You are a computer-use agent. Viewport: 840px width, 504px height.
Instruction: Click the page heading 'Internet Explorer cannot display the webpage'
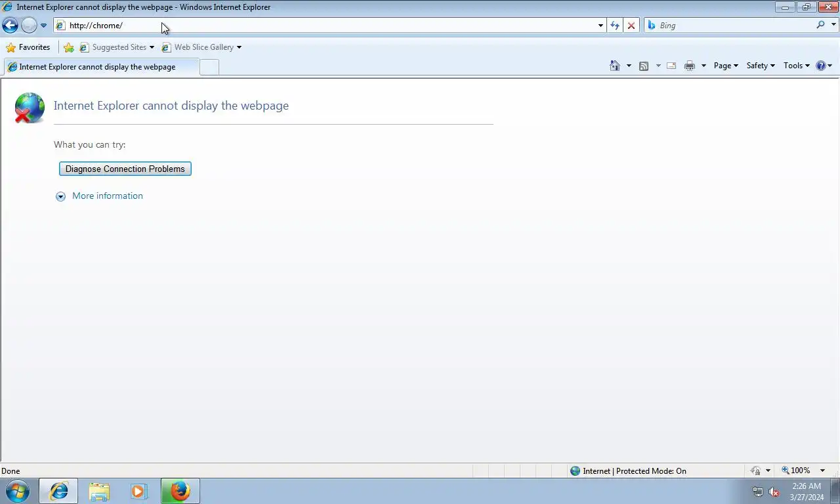point(171,106)
